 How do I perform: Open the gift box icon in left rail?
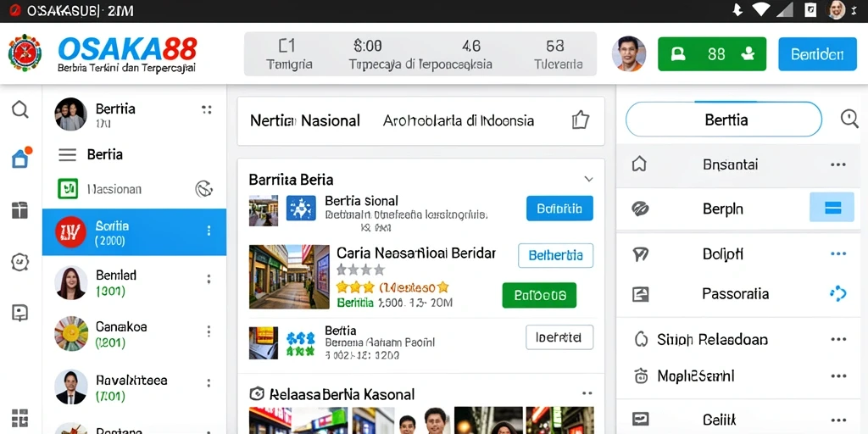tap(20, 210)
